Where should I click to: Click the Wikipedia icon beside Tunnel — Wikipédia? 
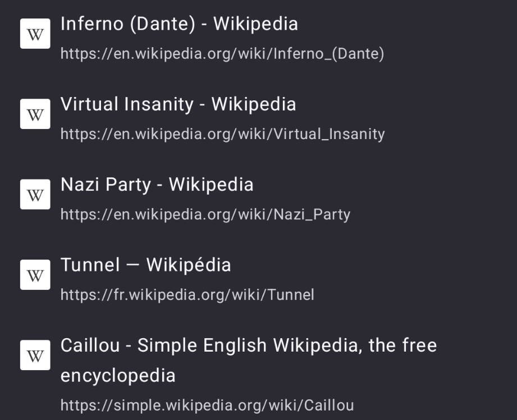[35, 275]
